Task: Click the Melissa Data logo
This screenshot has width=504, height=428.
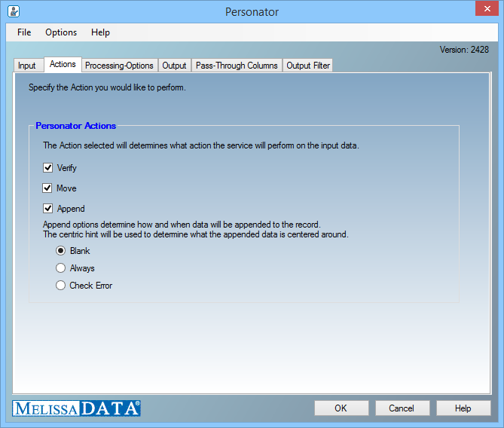Action: tap(76, 408)
